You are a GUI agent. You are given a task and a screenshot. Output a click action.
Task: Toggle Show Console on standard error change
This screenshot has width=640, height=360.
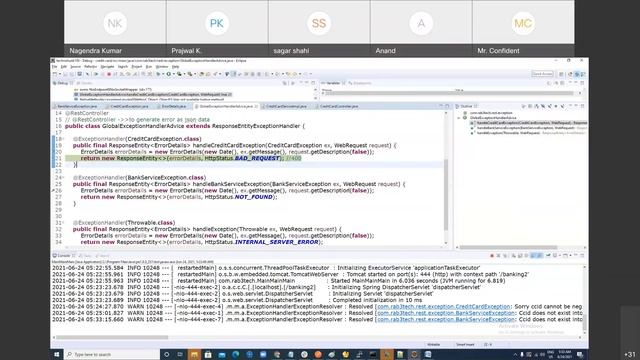[540, 256]
